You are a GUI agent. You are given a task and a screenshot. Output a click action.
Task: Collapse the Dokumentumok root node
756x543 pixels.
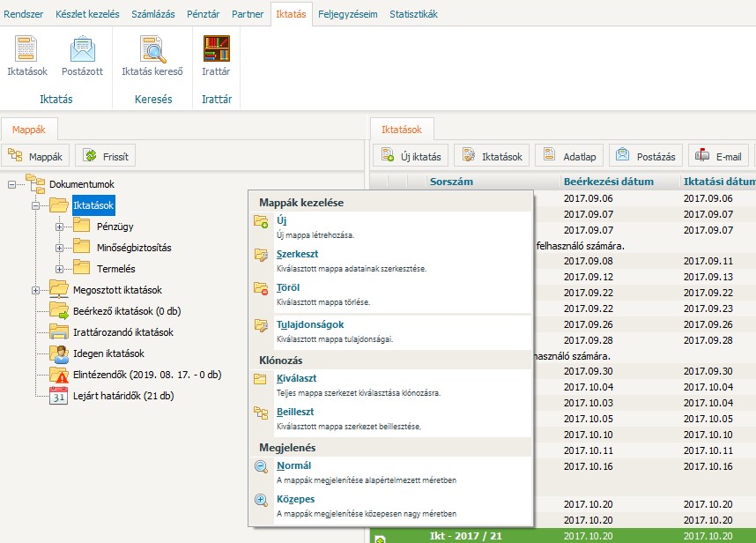coord(12,184)
